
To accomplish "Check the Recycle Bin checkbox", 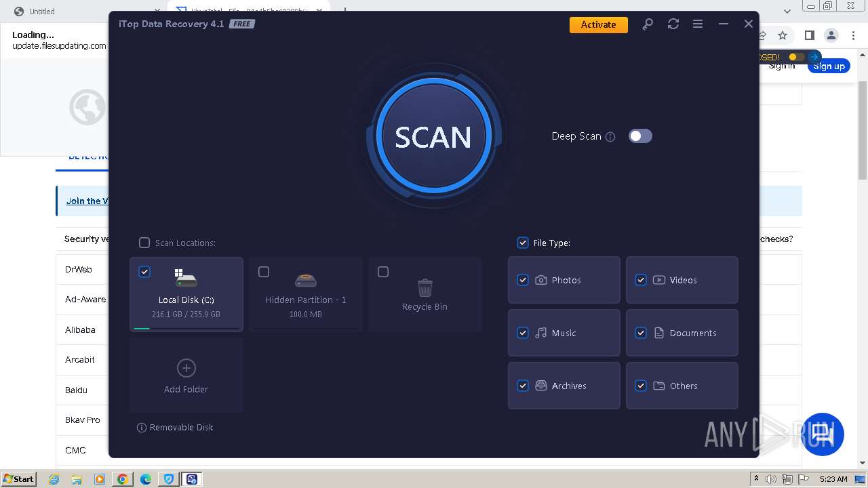I will pyautogui.click(x=383, y=272).
